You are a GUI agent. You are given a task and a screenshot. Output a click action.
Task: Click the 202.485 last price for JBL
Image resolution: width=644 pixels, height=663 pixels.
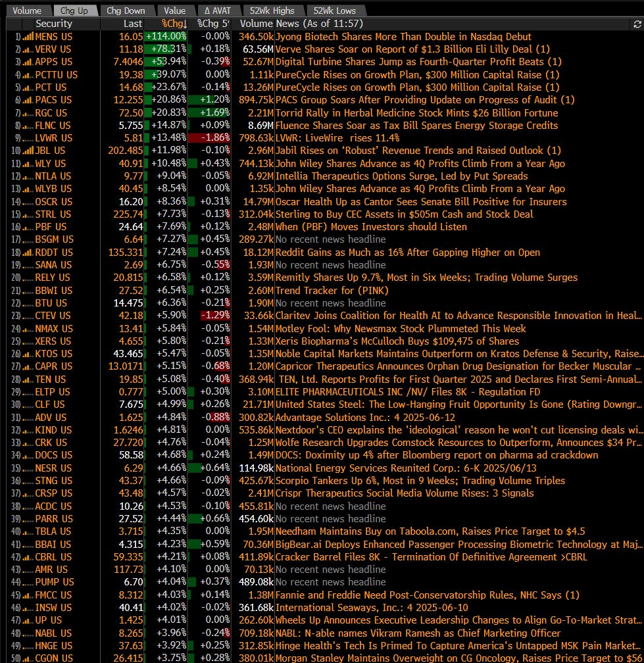point(126,151)
